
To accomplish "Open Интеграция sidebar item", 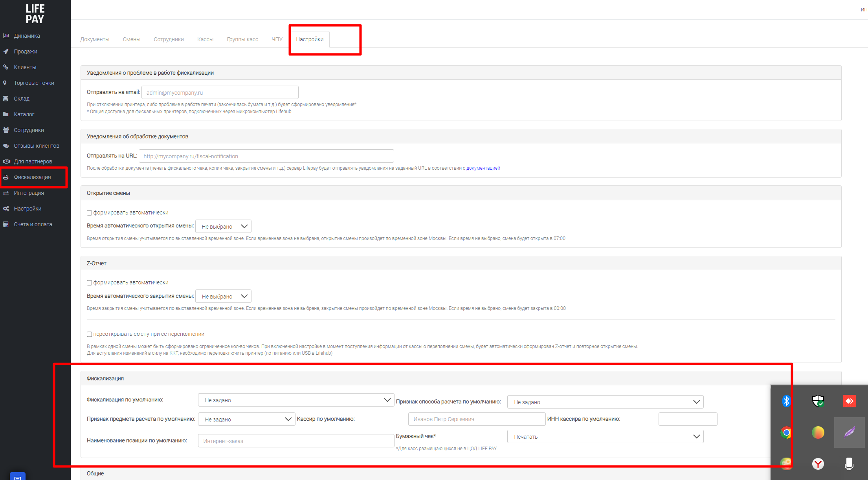I will 29,193.
